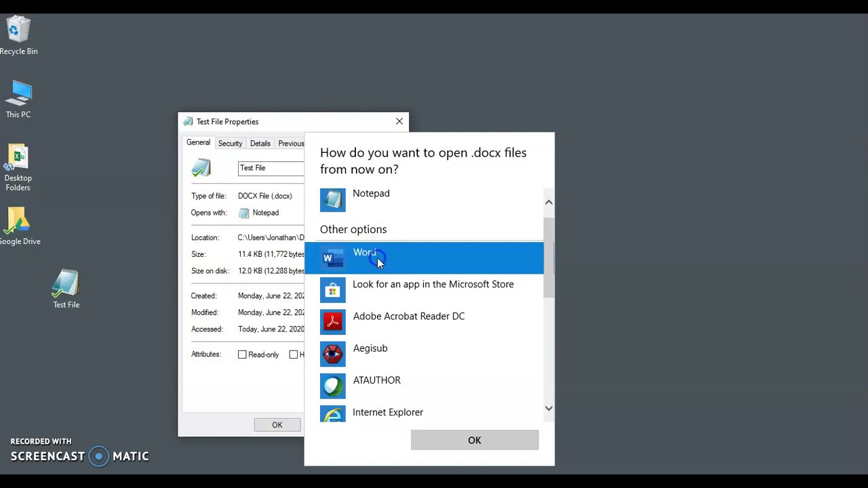Click the app list scroll up arrow
This screenshot has height=488, width=868.
pos(549,202)
